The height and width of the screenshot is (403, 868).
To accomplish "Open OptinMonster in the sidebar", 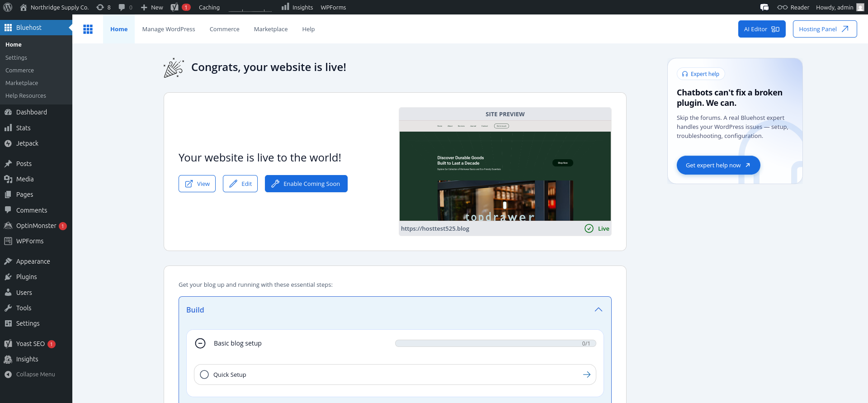I will (x=36, y=226).
